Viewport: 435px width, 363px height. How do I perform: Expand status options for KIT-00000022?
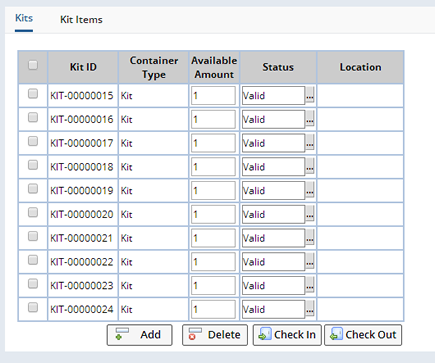click(310, 262)
